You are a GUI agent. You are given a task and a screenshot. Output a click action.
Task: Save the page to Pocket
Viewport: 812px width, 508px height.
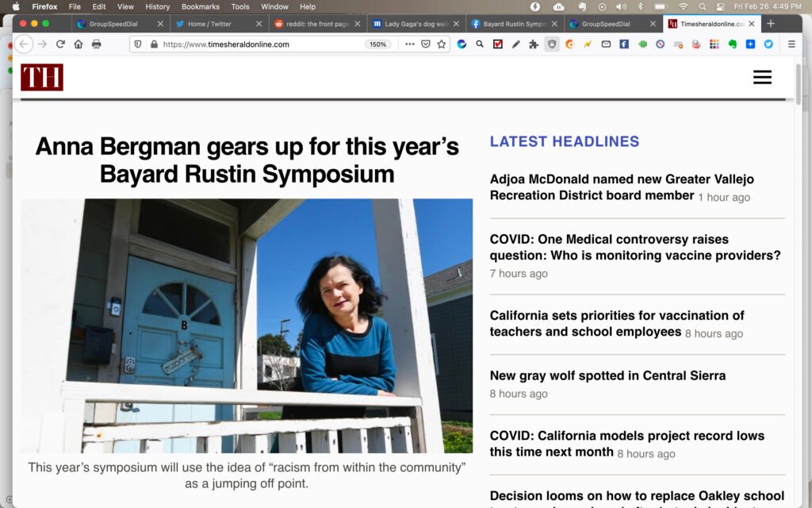426,44
